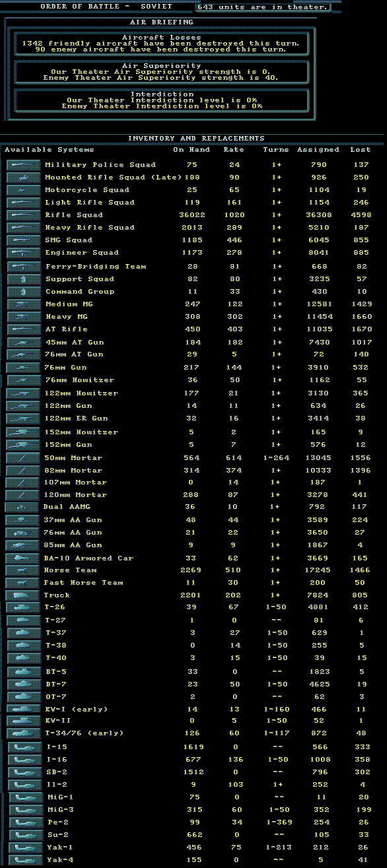This screenshot has height=868, width=387.
Task: Select the Rifle Squad unit icon
Action: click(x=23, y=215)
